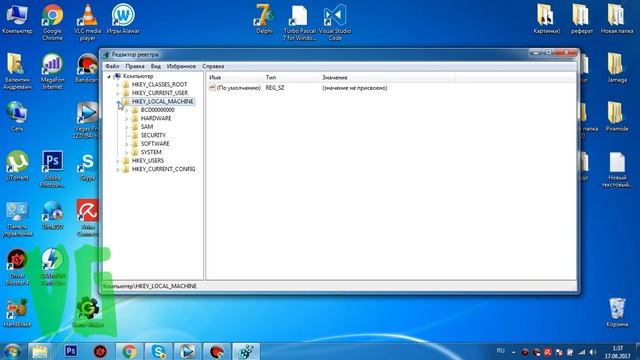Expand the HARDWARE subkey
Viewport: 640px width, 360px height.
coord(127,118)
